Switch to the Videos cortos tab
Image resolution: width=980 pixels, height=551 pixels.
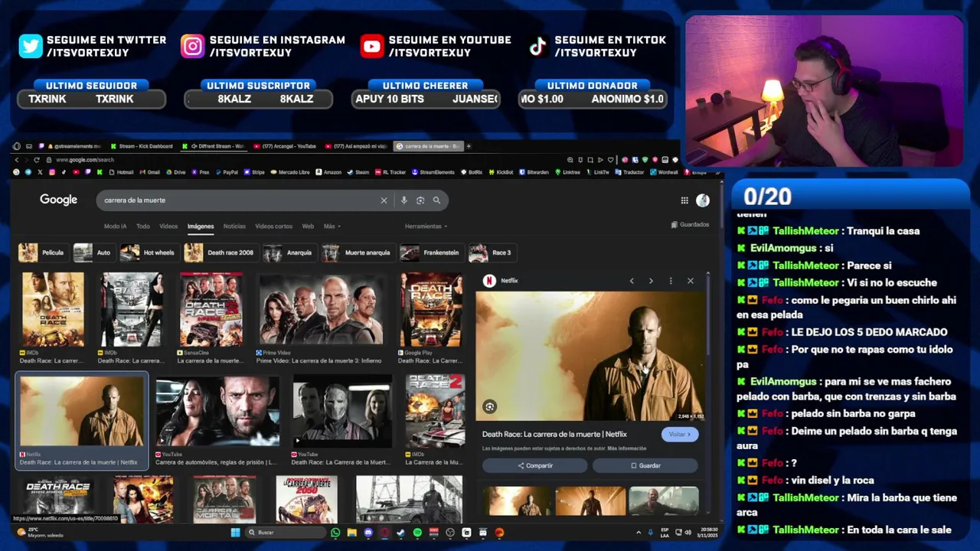coord(273,227)
